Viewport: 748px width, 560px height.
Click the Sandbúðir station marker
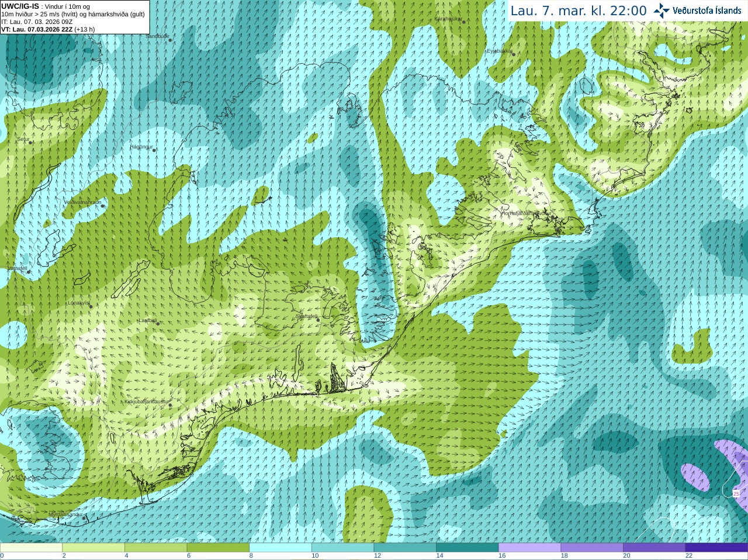point(170,40)
